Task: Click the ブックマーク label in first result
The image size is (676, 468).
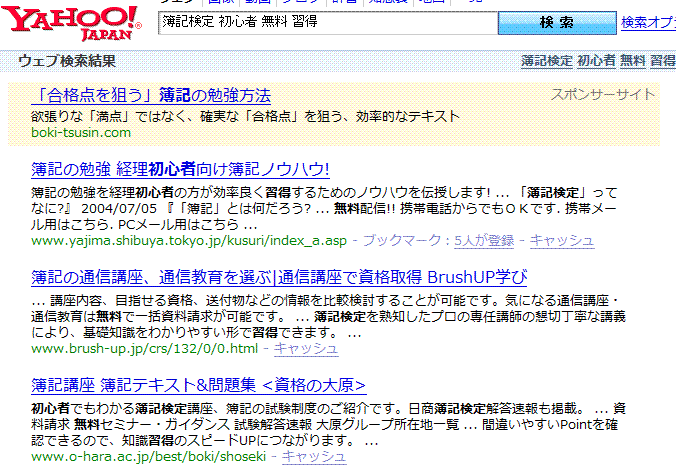Action: point(402,240)
